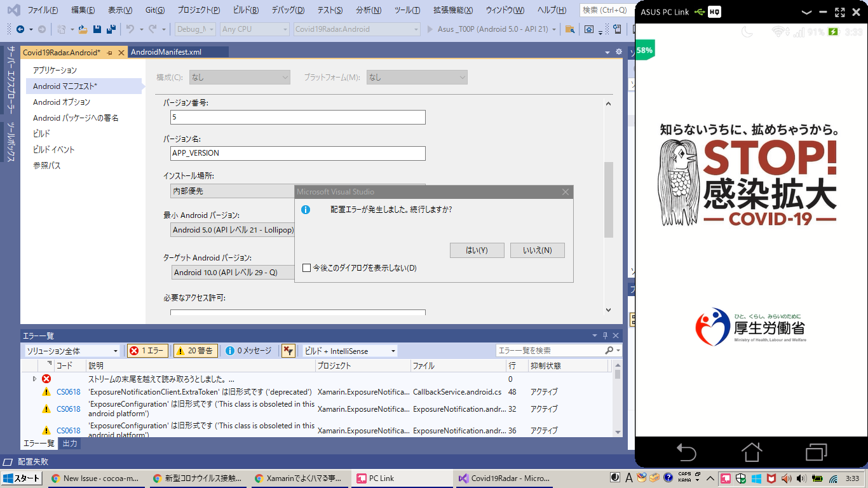
Task: Click the Undo icon in the toolbar
Action: click(130, 29)
